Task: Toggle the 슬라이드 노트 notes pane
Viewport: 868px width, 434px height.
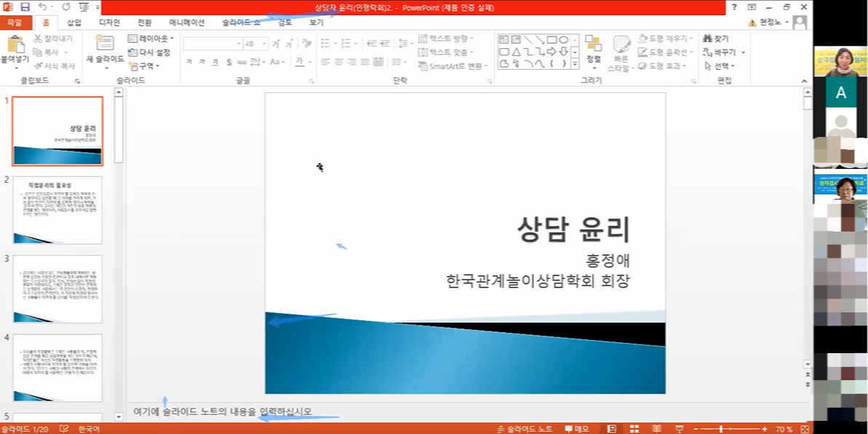Action: (524, 429)
